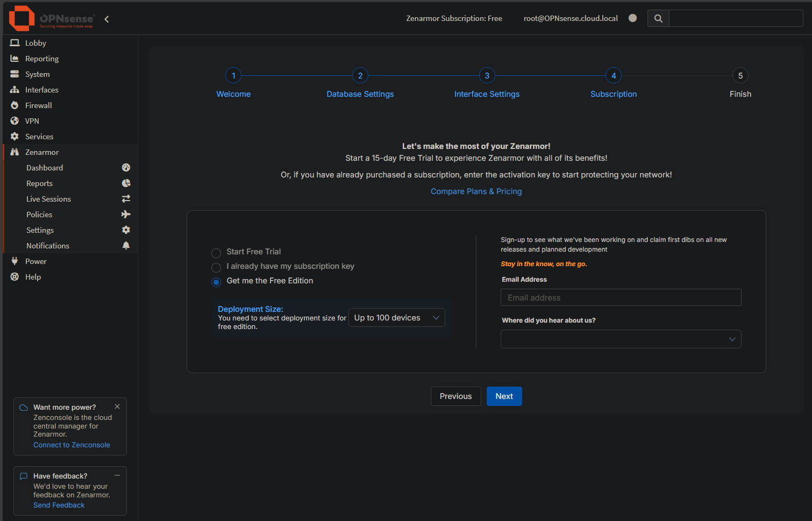812x521 pixels.
Task: Click the cloud icon in Zenconsole card
Action: [x=24, y=408]
